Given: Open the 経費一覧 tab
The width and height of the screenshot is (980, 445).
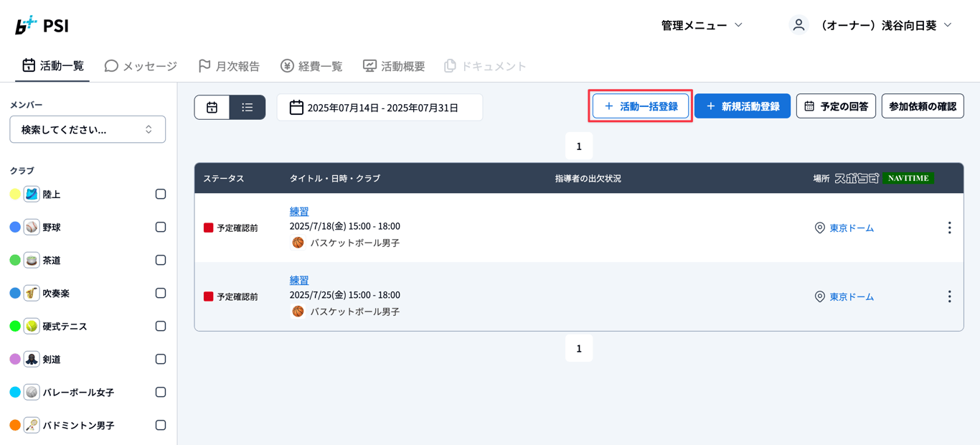Looking at the screenshot, I should 311,66.
